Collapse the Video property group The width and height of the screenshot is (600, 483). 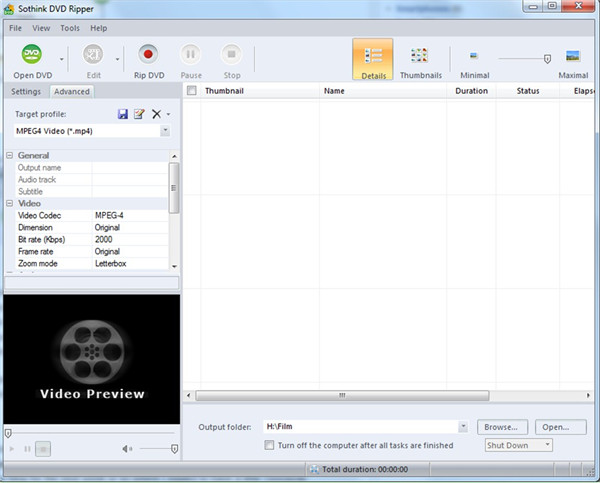point(11,203)
